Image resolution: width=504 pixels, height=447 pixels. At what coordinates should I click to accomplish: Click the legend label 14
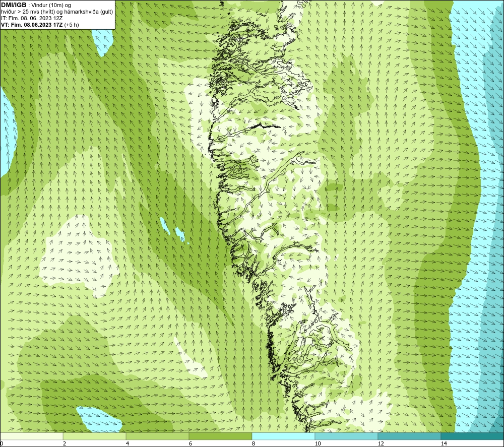[x=444, y=443]
